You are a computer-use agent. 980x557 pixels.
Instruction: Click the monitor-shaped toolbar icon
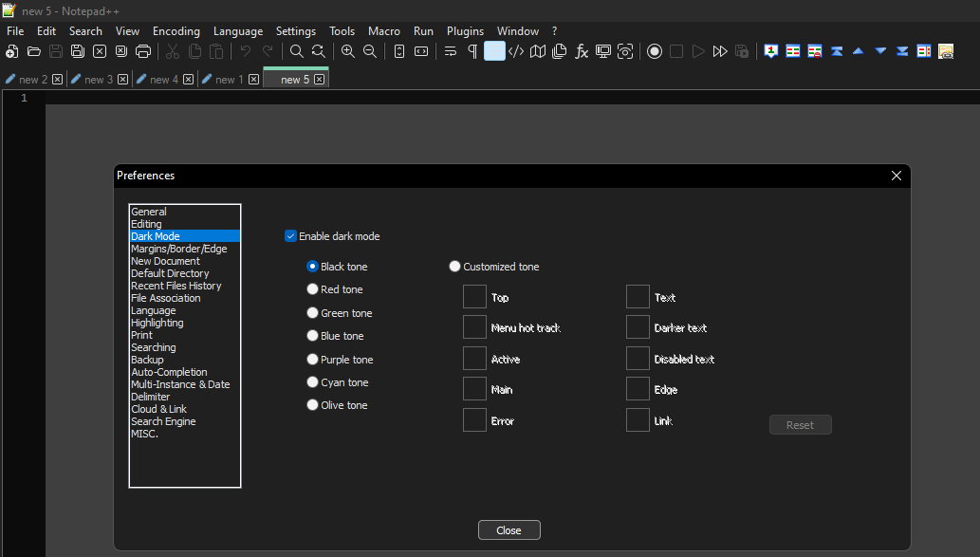603,51
